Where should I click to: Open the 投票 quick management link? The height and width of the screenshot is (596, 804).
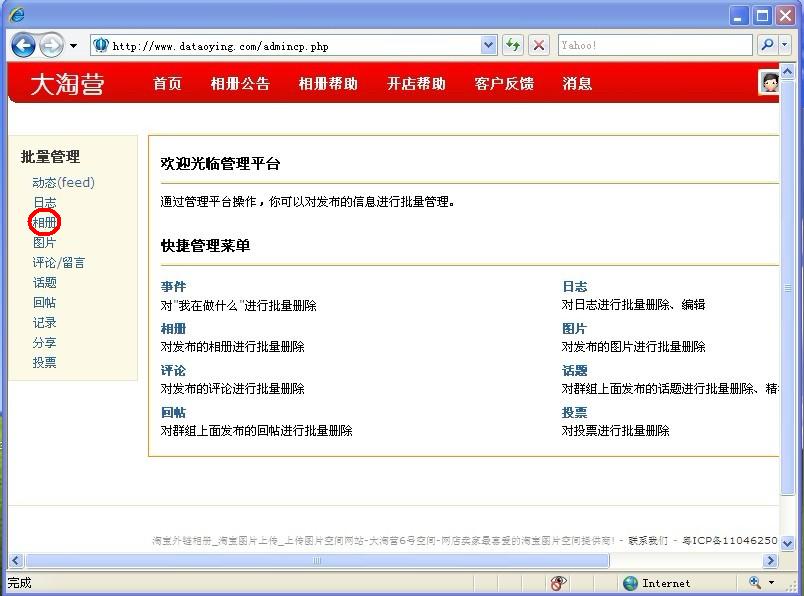575,413
